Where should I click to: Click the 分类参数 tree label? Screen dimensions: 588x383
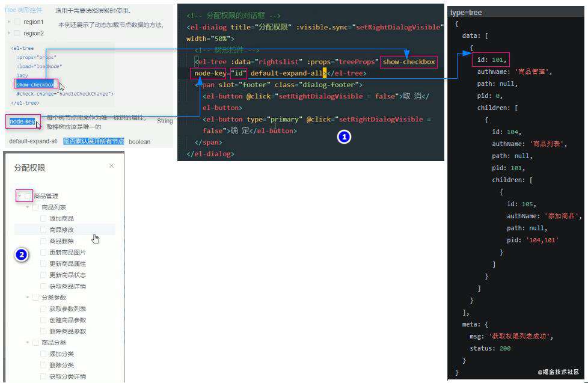click(x=54, y=298)
